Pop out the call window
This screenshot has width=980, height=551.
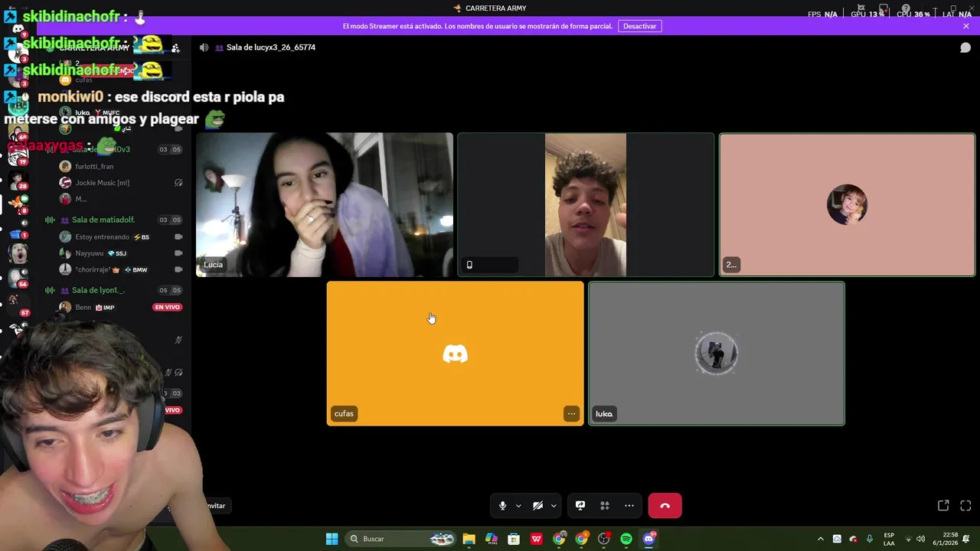tap(943, 506)
